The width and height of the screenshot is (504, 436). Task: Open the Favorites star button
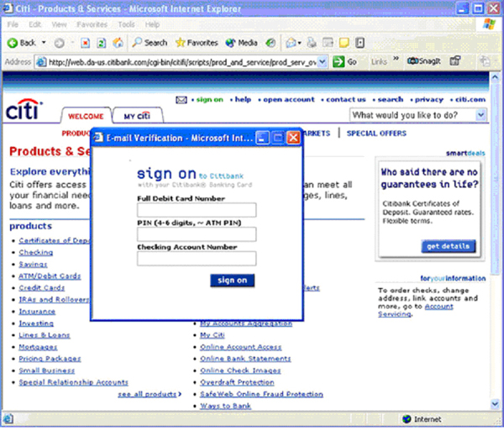197,42
